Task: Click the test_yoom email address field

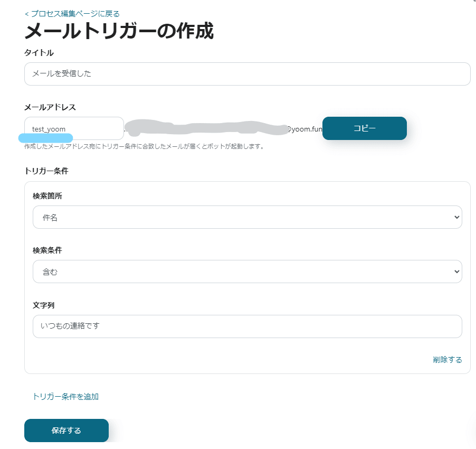Action: pos(74,128)
